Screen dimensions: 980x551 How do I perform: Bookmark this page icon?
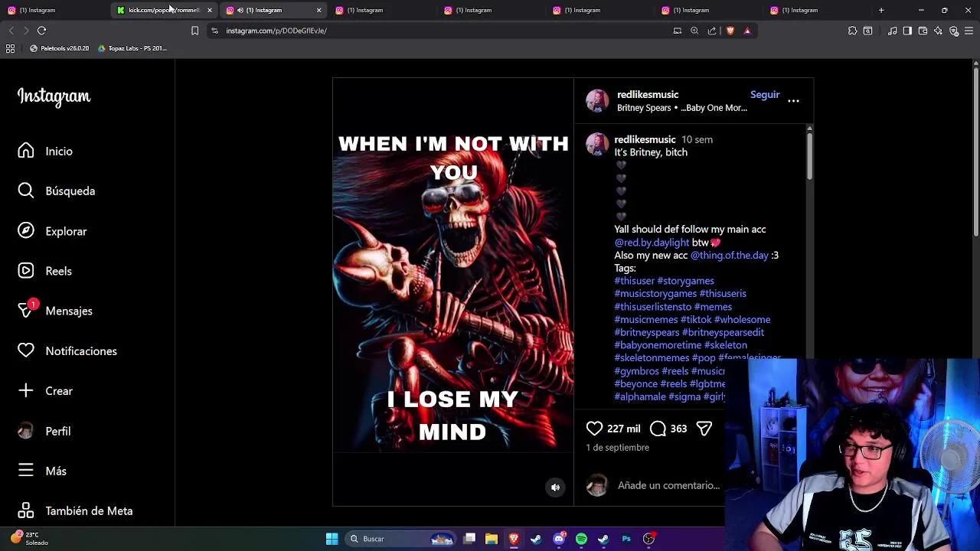tap(194, 31)
